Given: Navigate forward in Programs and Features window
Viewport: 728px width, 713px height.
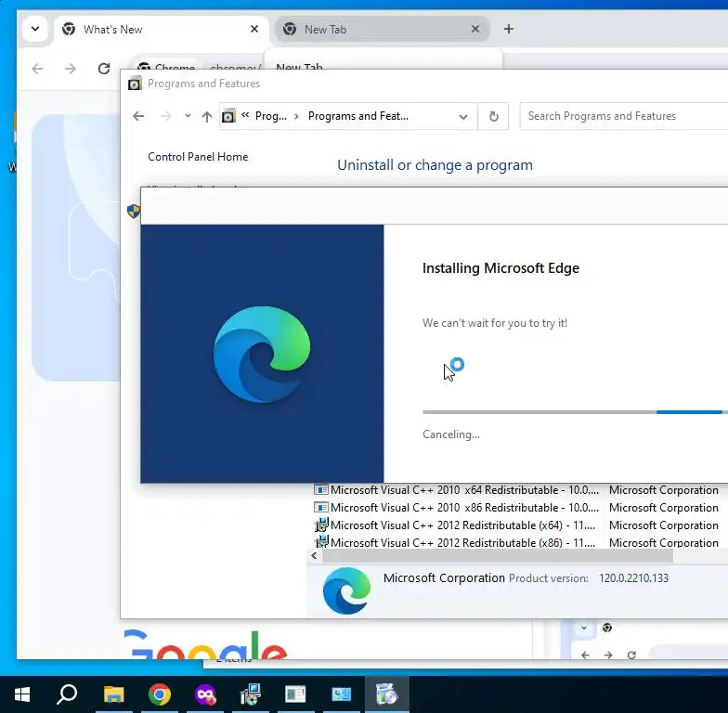Looking at the screenshot, I should pos(165,116).
